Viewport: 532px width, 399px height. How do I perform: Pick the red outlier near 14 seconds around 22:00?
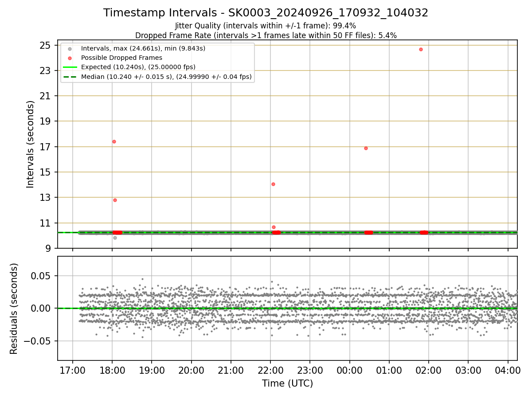pyautogui.click(x=273, y=184)
